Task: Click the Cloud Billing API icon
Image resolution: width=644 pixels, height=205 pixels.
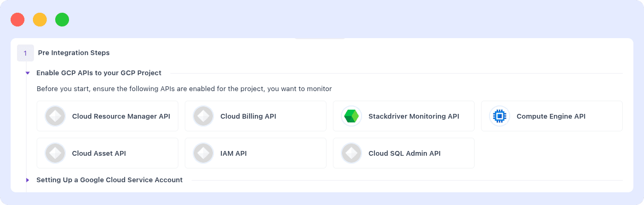Action: [x=203, y=116]
